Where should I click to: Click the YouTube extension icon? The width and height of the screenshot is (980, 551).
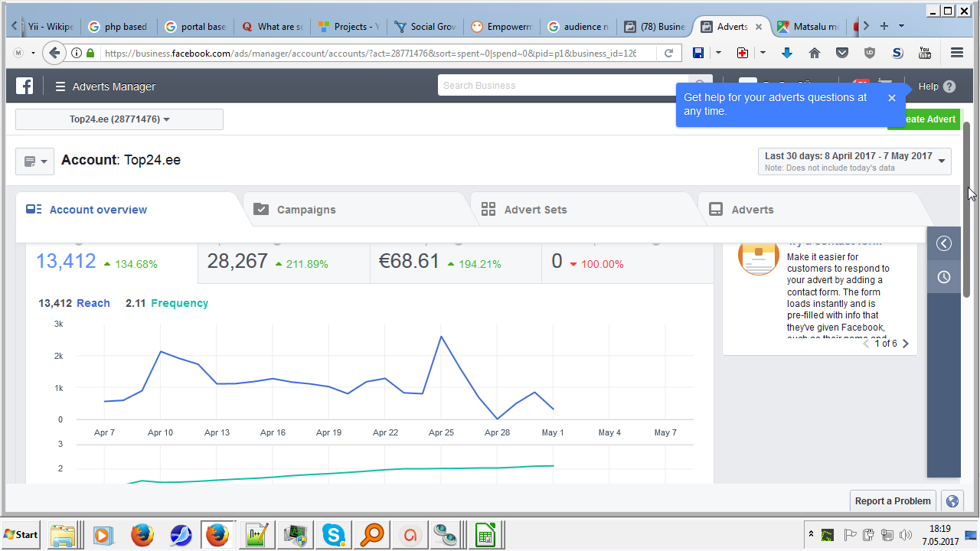925,53
